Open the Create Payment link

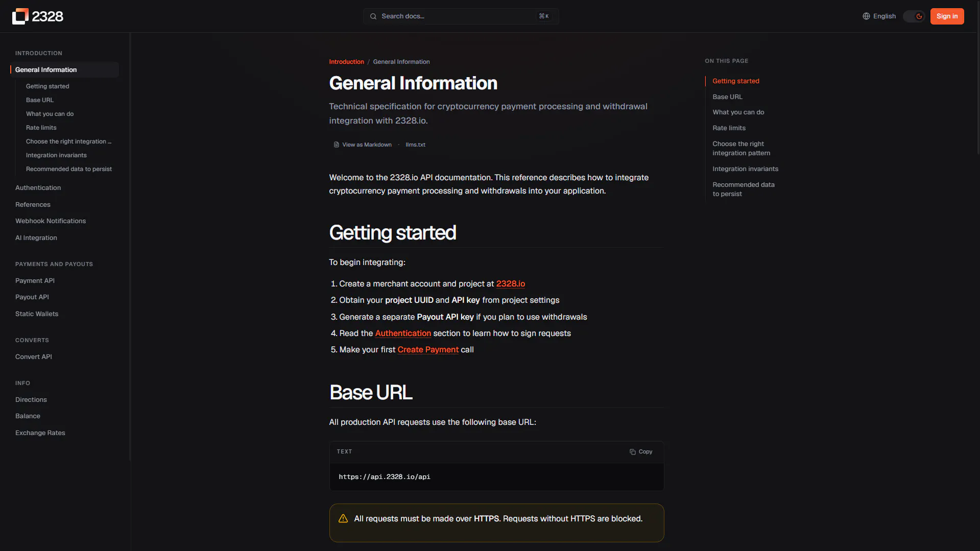tap(428, 350)
